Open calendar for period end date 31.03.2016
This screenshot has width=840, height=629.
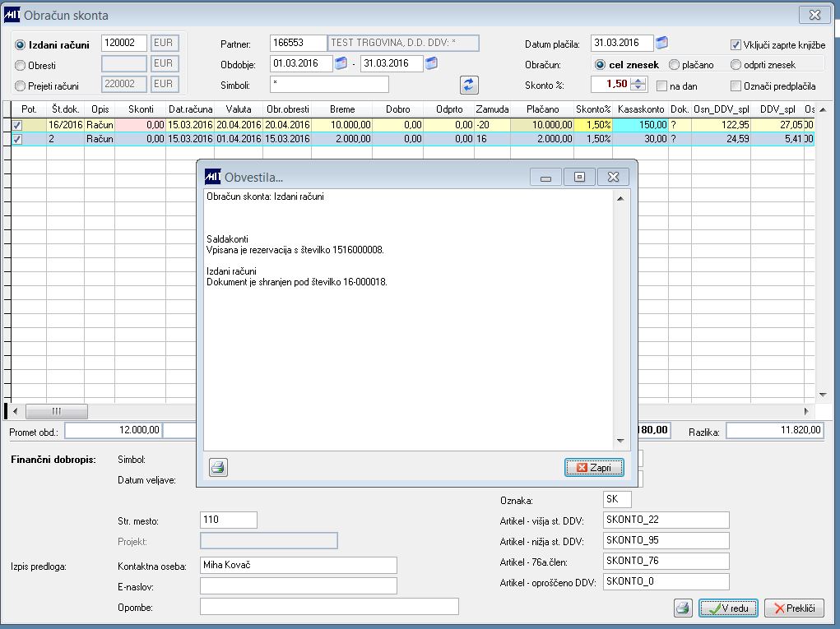coord(431,63)
